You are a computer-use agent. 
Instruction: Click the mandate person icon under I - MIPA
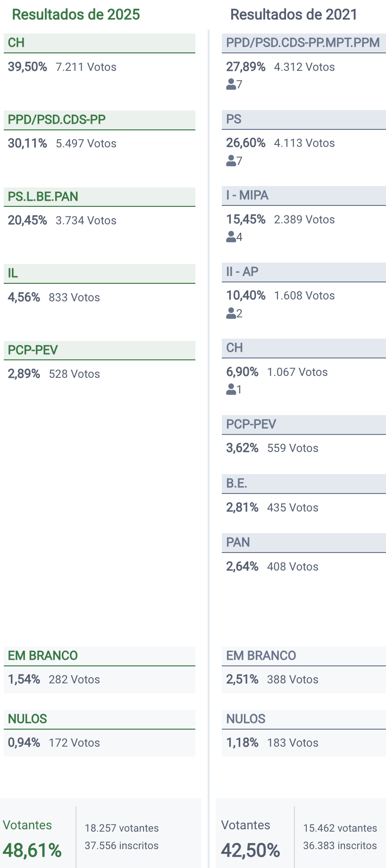click(x=231, y=237)
